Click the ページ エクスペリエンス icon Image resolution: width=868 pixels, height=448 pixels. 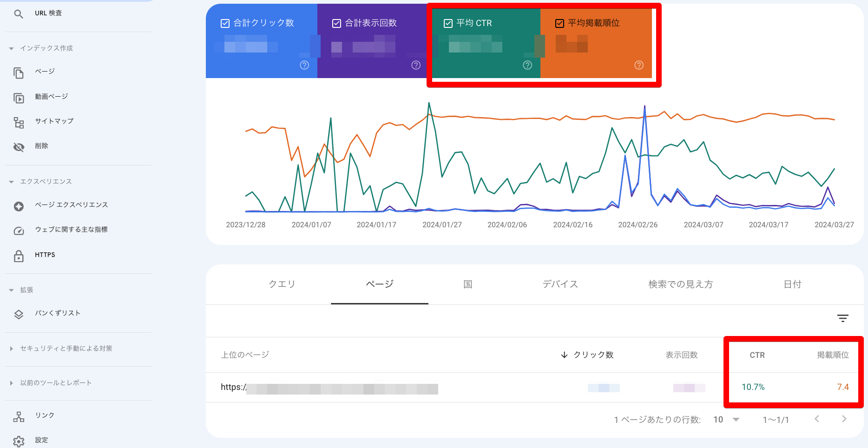click(x=19, y=206)
